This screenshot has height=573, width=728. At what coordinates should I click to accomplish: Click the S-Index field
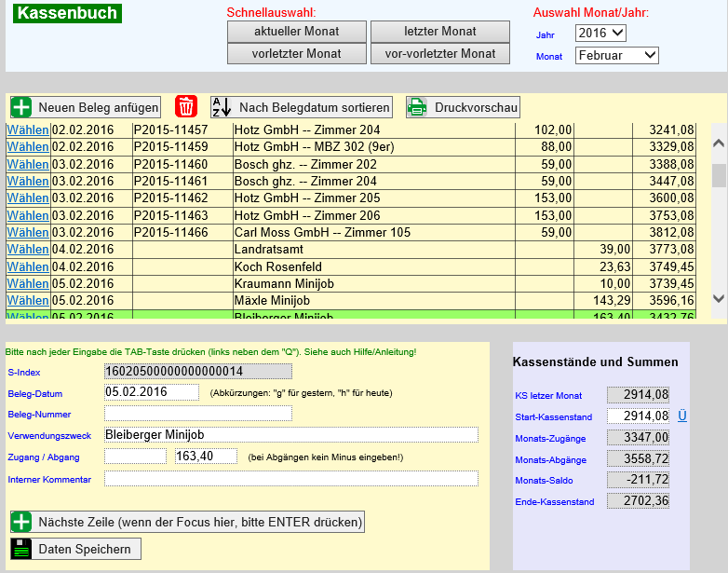tap(198, 372)
